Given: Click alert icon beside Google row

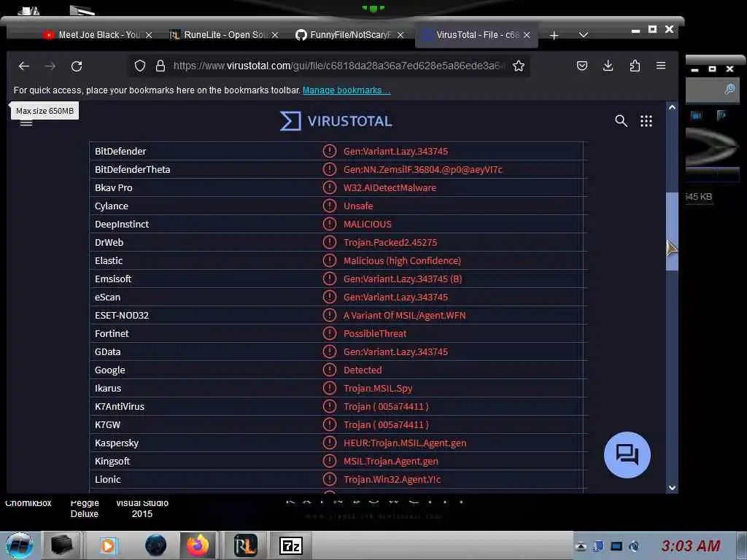Looking at the screenshot, I should coord(329,370).
